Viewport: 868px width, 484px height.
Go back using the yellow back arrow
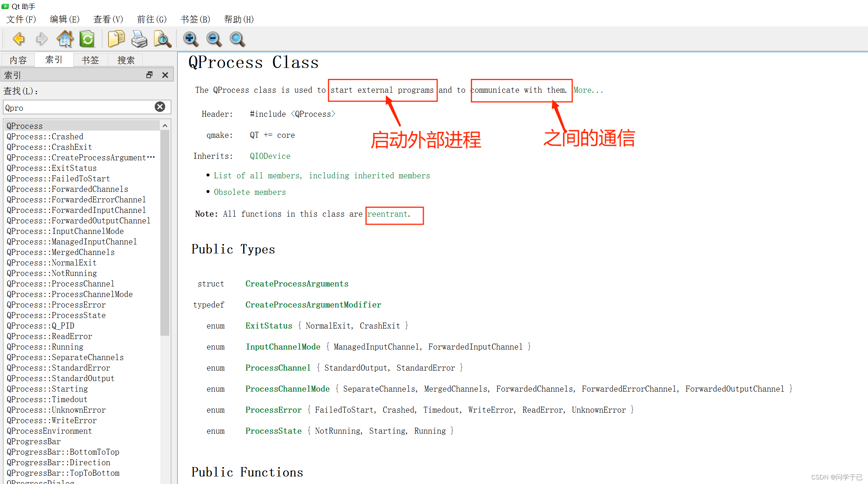[x=19, y=39]
